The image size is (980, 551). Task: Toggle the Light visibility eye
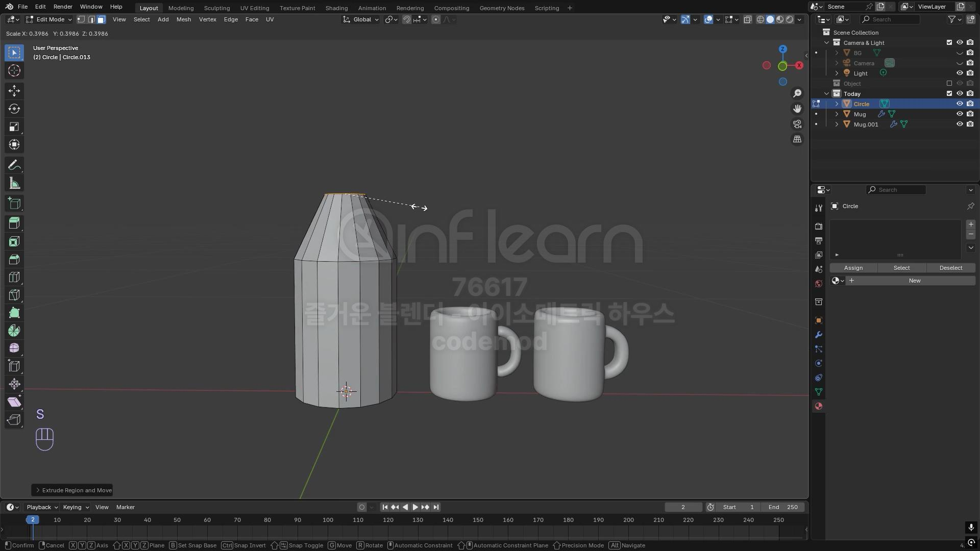click(x=960, y=73)
